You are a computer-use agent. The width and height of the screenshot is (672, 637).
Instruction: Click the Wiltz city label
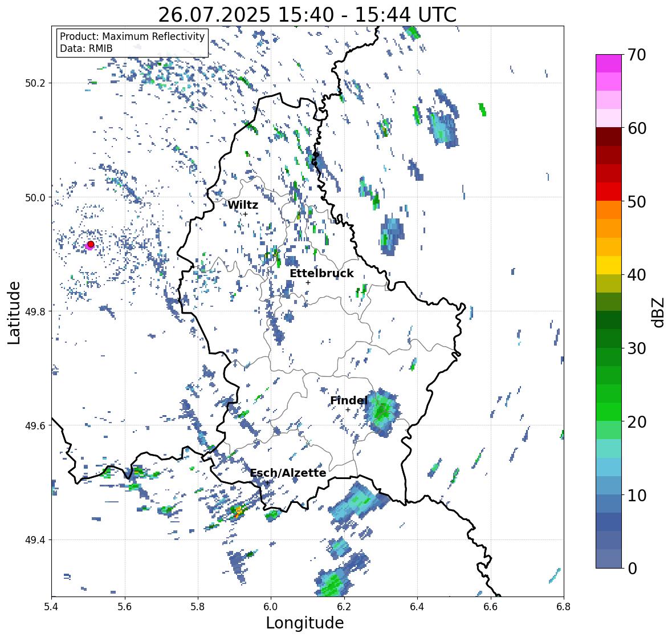coord(243,205)
